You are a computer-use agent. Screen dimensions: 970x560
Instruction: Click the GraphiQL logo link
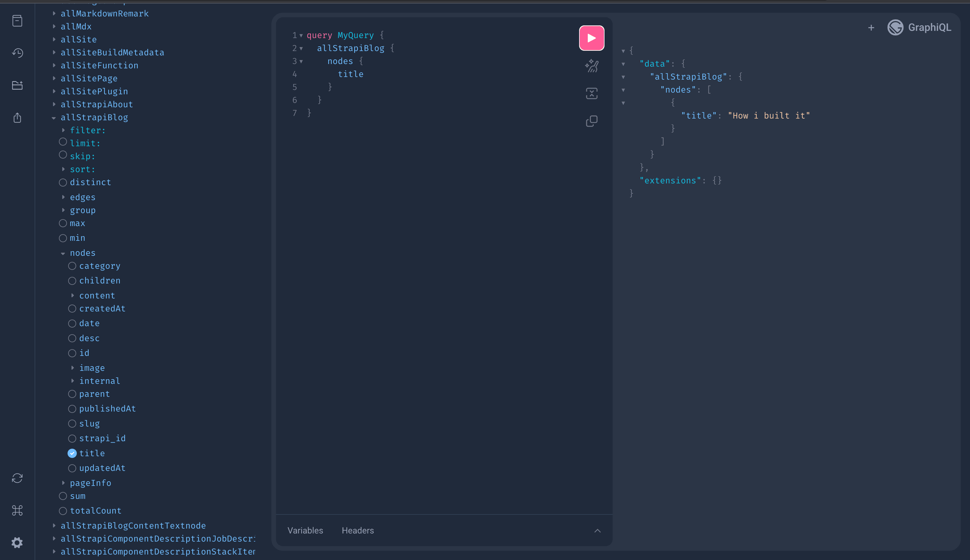click(x=919, y=27)
